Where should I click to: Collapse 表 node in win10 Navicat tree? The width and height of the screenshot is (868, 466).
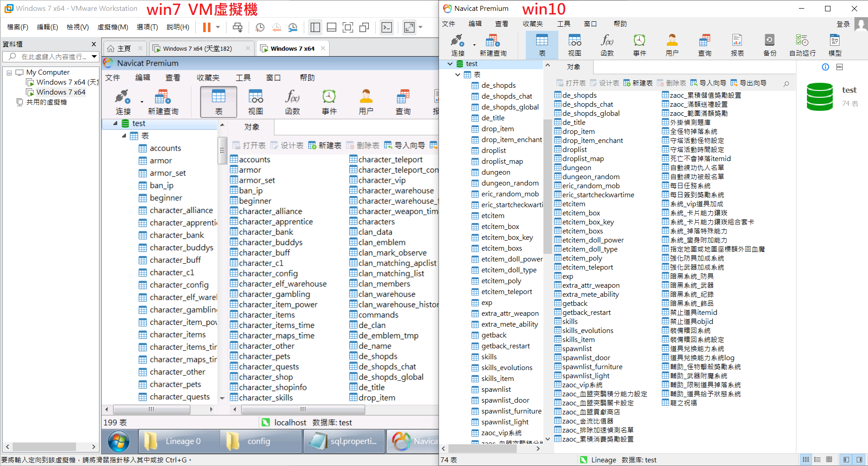tap(458, 75)
